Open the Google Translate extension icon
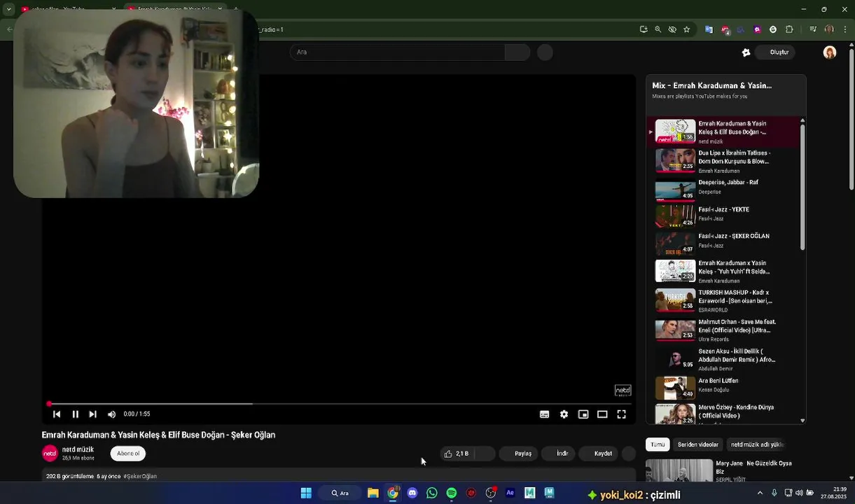 709,29
